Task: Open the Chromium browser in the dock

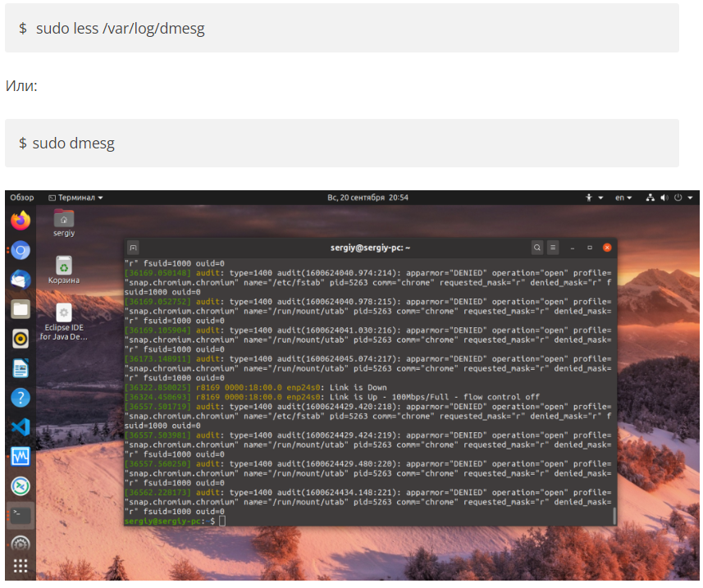Action: 21,250
